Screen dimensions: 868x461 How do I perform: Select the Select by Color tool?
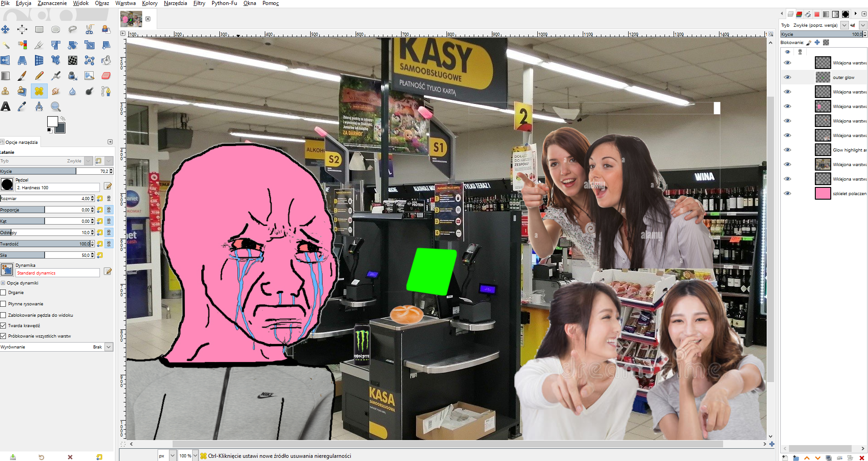pos(22,45)
